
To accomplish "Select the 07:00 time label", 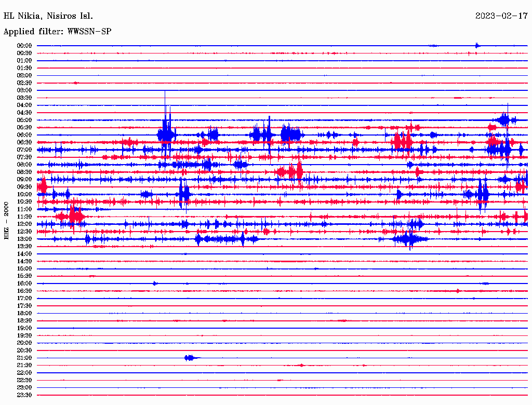I will pyautogui.click(x=24, y=150).
